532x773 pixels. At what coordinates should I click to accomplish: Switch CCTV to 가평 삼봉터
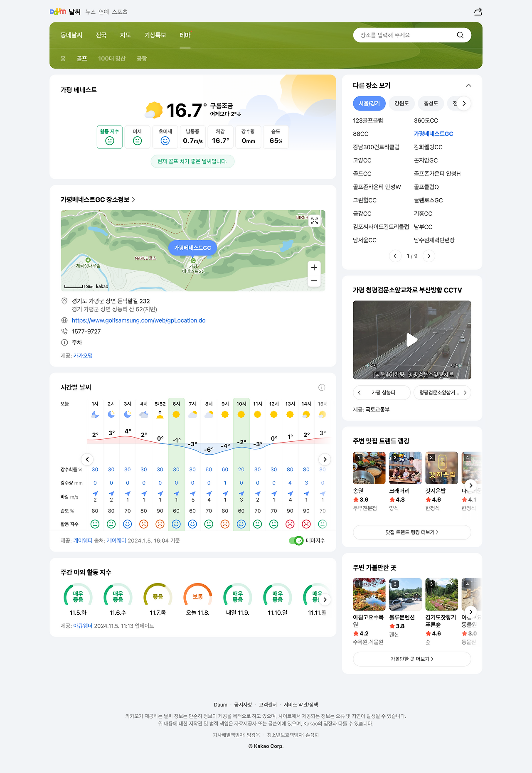coord(382,393)
